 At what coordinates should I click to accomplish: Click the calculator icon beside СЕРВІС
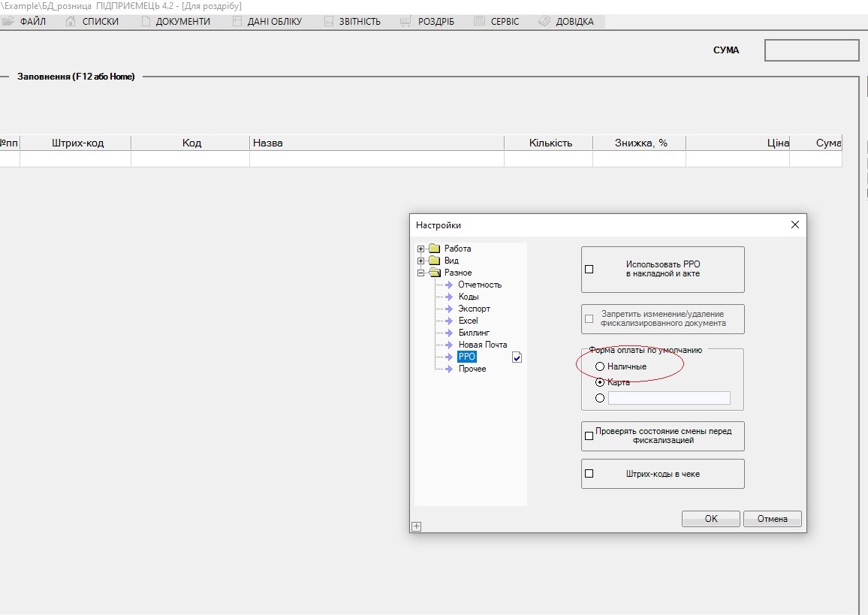(x=480, y=22)
